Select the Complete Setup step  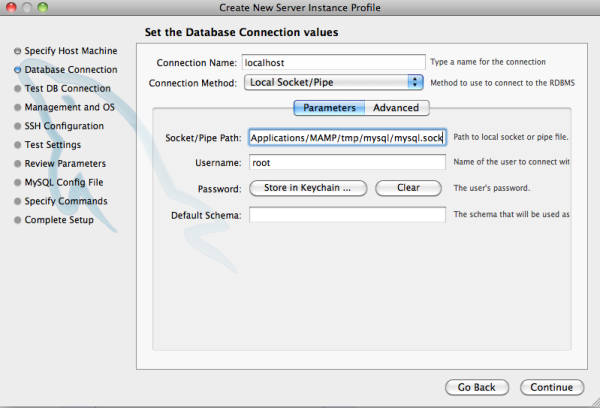59,220
